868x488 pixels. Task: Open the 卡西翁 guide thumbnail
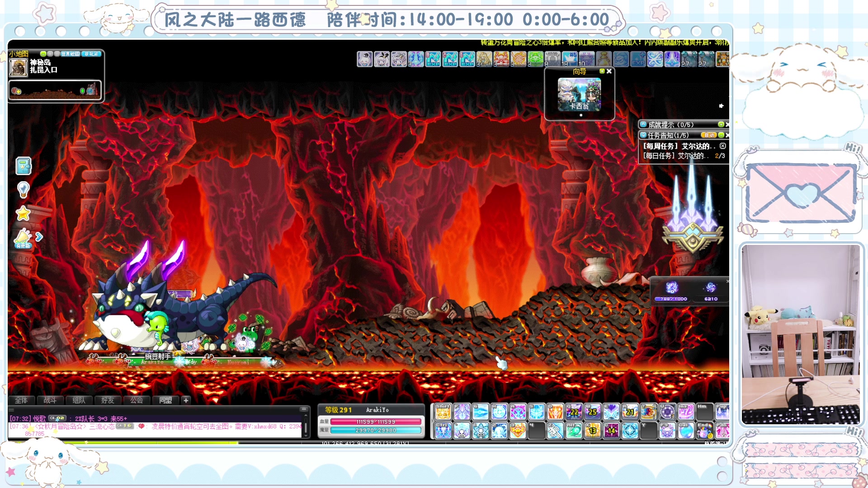coord(579,94)
